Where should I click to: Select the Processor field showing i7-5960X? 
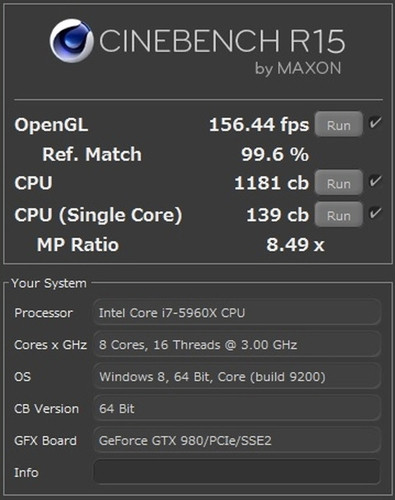pyautogui.click(x=237, y=312)
